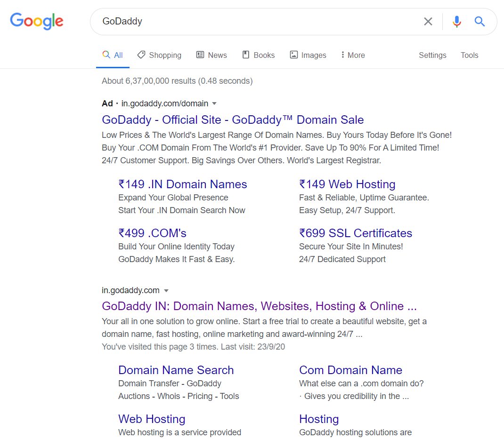Open the More search options menu
504x439 pixels.
353,55
